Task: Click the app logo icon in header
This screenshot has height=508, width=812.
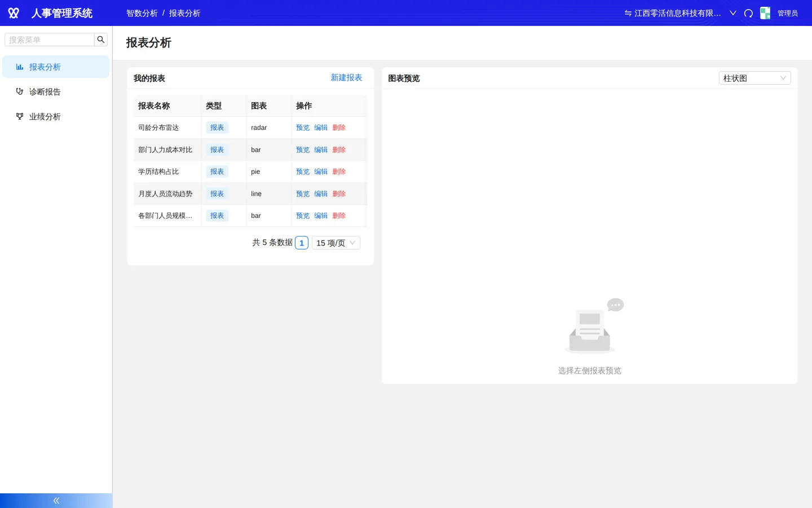Action: (x=14, y=13)
